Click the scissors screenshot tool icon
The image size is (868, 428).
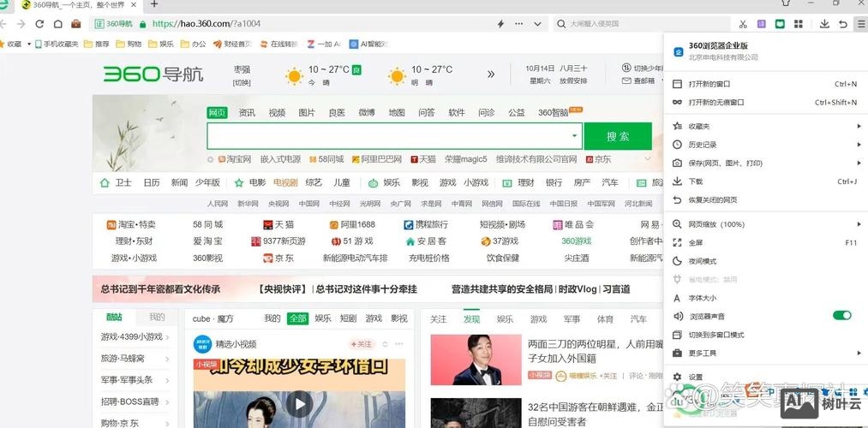(x=743, y=24)
